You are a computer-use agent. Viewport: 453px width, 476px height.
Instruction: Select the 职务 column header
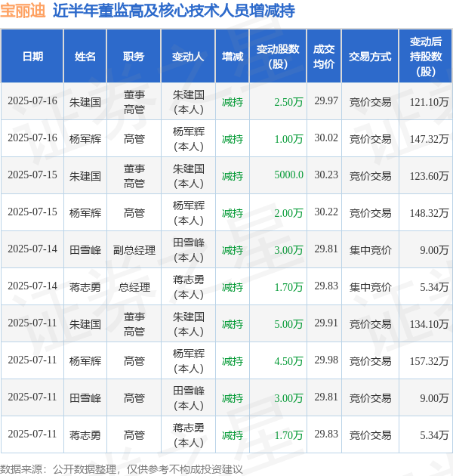tap(134, 57)
